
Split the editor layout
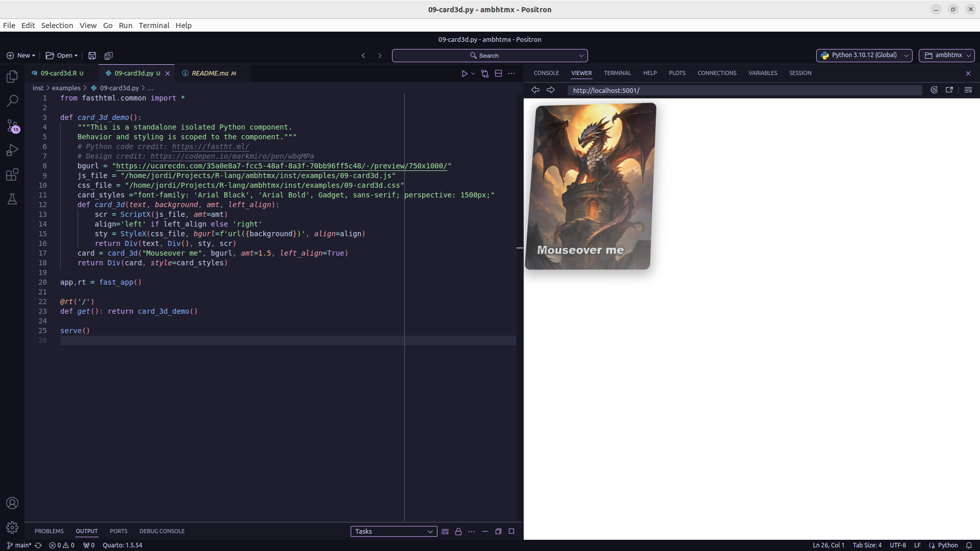[499, 73]
